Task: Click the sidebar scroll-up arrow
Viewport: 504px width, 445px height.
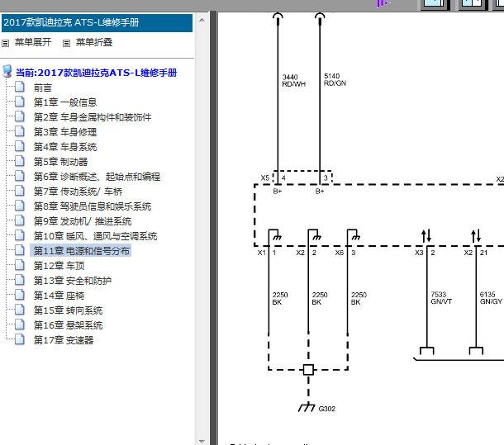Action: tap(202, 20)
